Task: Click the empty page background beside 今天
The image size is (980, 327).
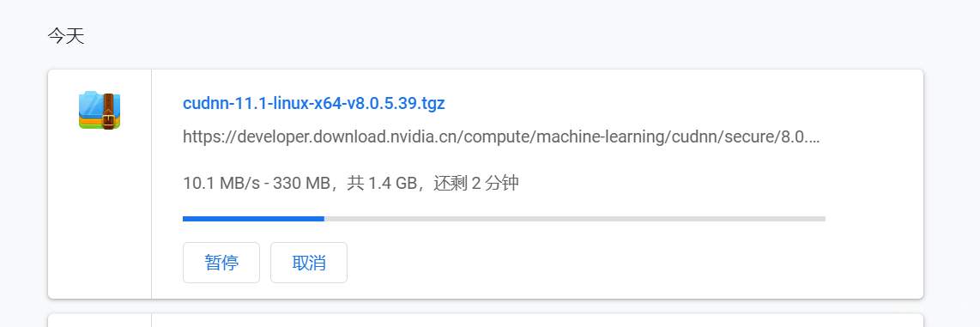Action: [x=500, y=36]
